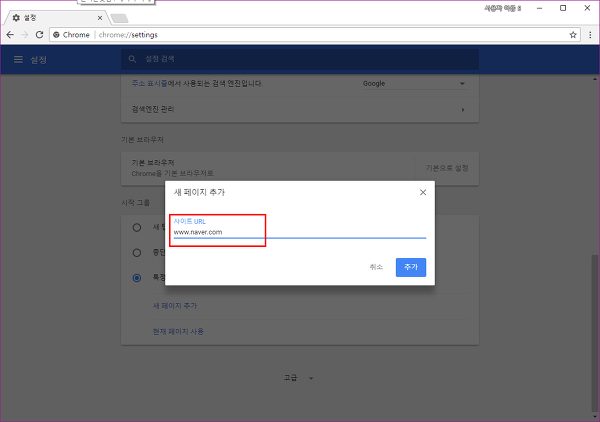Click the scrollbar down arrow

(x=594, y=417)
